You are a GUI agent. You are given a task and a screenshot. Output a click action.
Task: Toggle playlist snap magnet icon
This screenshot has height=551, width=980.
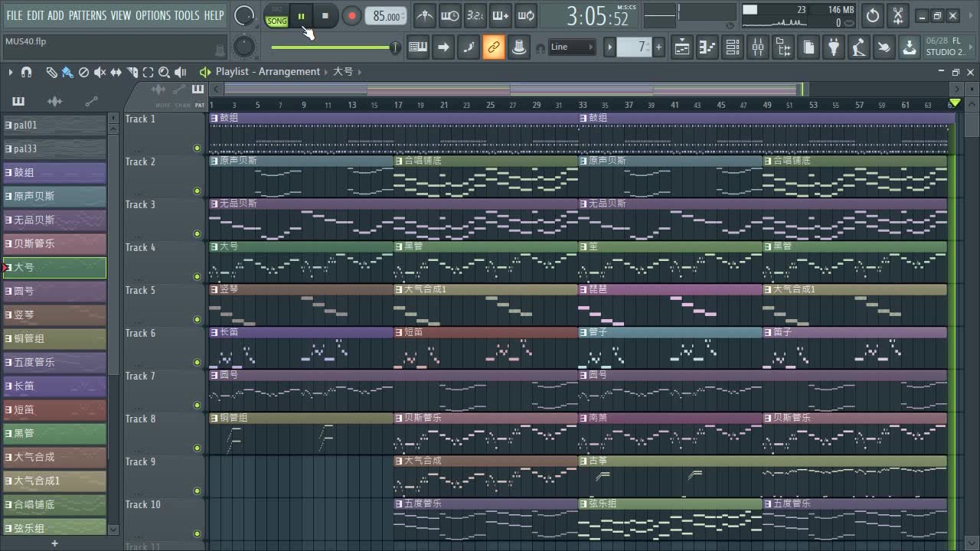click(x=26, y=72)
